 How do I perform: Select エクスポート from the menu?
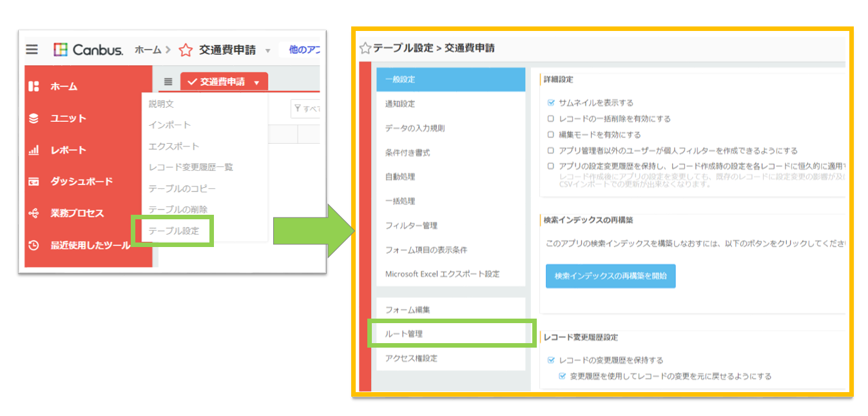[174, 146]
